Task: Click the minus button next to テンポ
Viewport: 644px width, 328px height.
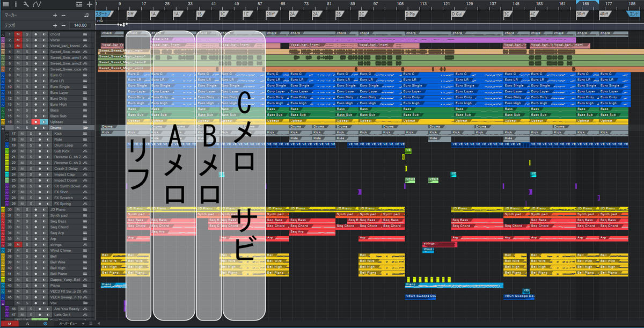Action: pyautogui.click(x=63, y=25)
